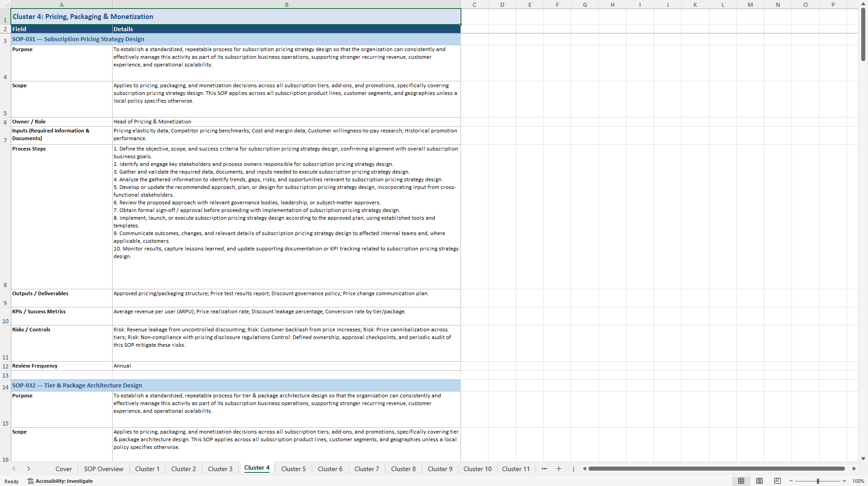This screenshot has height=486, width=868.
Task: Click the tab bar options dots
Action: [573, 469]
